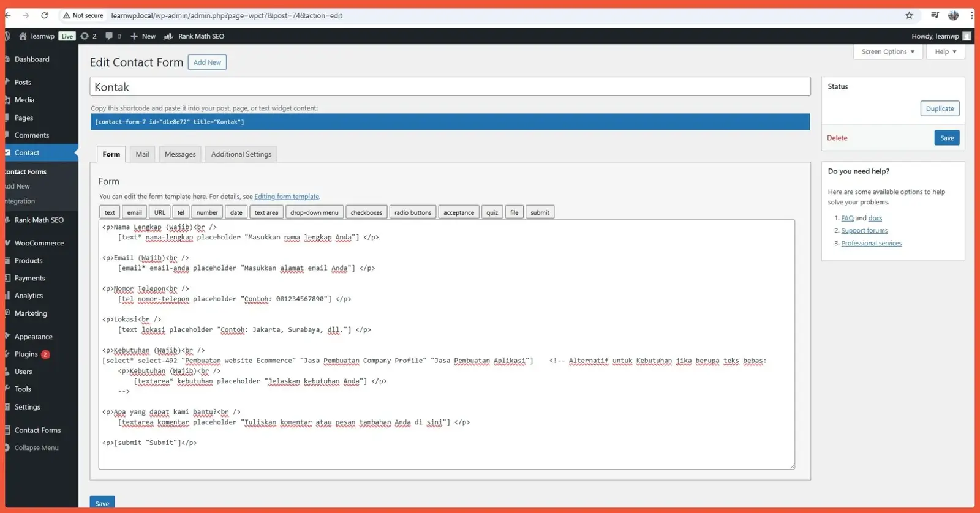
Task: Click the resize handle of form textarea
Action: point(792,466)
